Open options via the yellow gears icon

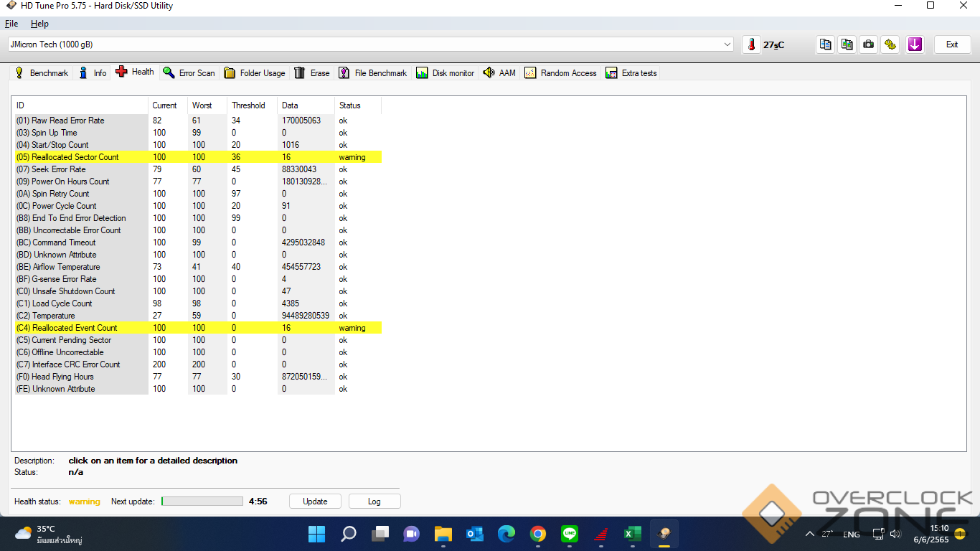point(890,44)
